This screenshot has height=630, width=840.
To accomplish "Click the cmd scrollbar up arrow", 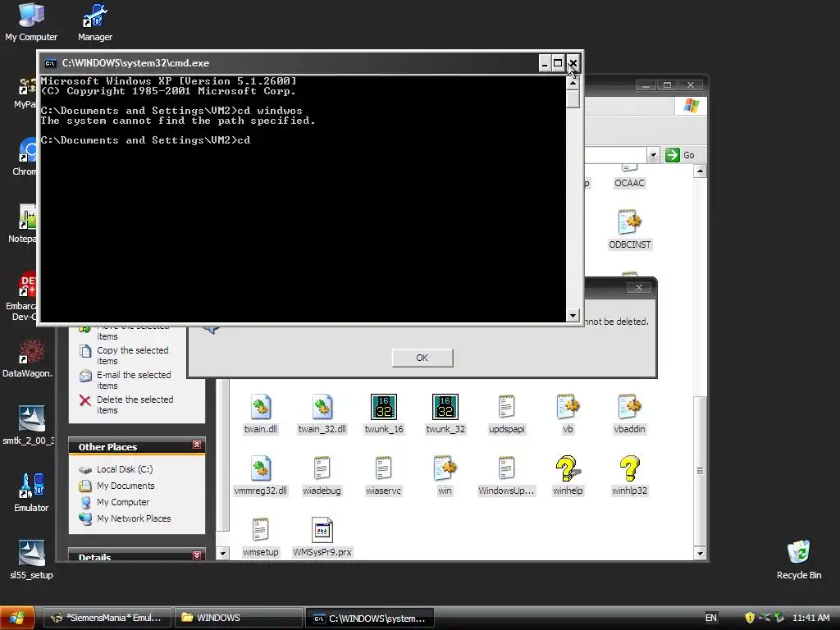I will [x=573, y=83].
